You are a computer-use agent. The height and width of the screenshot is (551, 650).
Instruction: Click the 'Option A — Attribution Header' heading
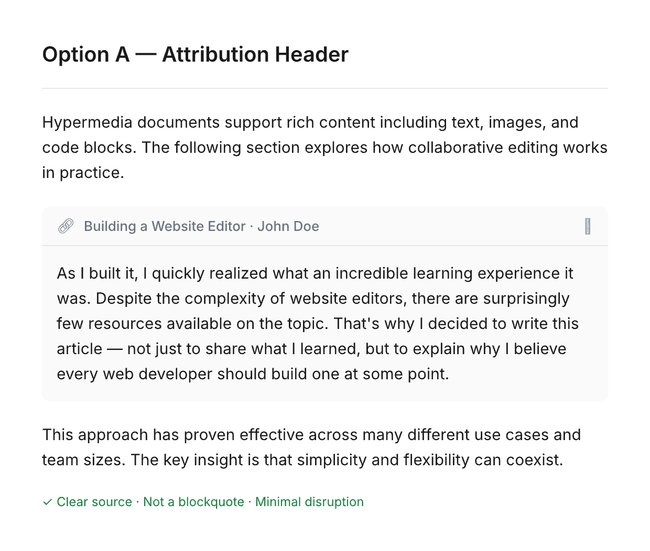click(195, 55)
